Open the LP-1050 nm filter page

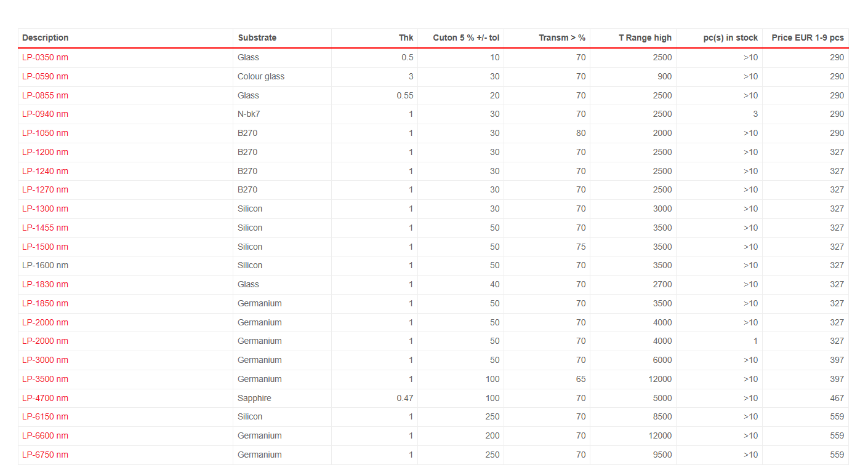click(x=45, y=133)
